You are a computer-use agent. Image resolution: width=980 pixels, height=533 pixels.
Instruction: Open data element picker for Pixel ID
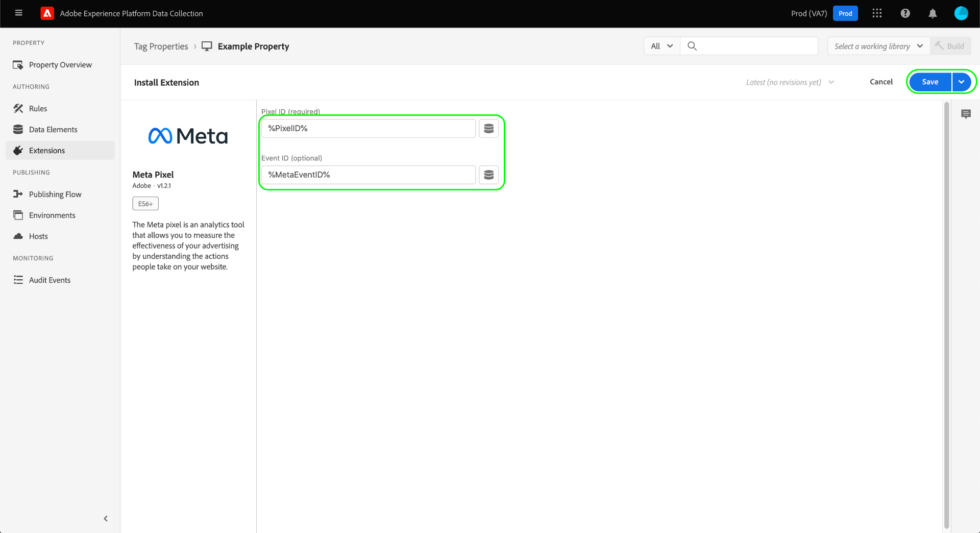click(488, 128)
